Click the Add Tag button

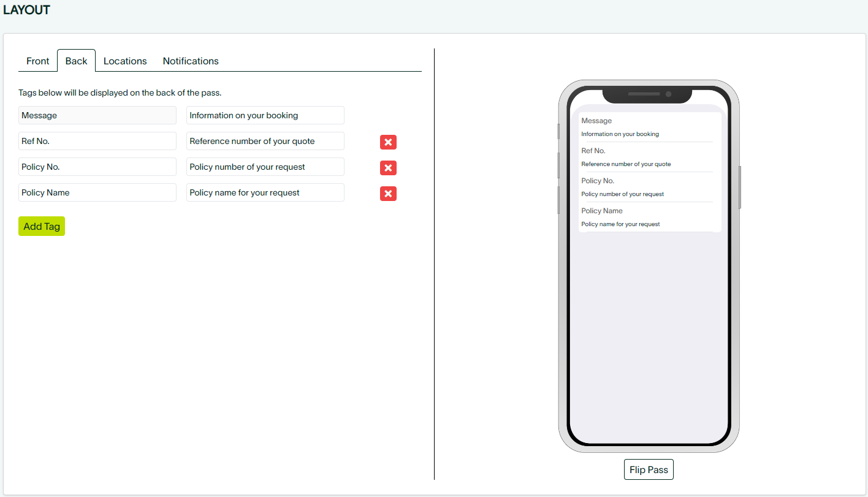(42, 226)
